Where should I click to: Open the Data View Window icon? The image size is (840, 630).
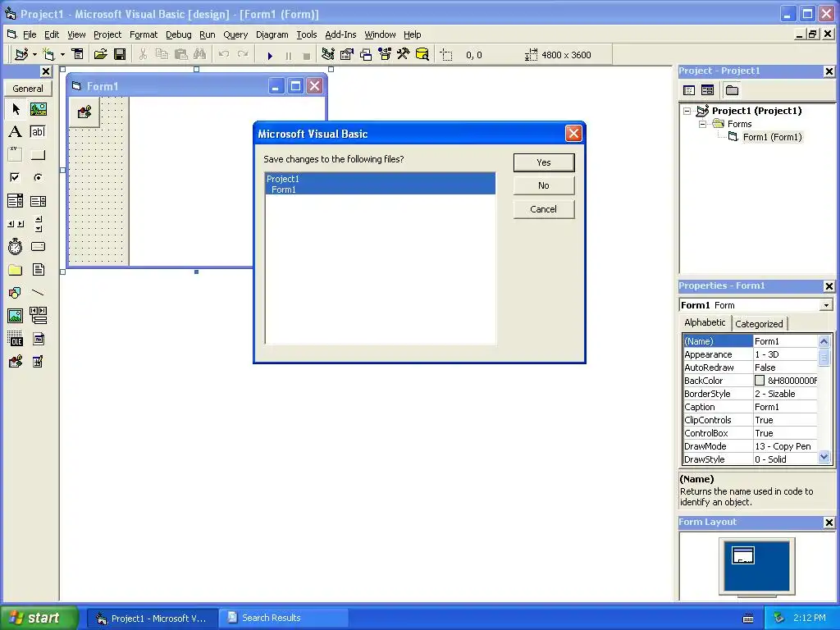422,55
